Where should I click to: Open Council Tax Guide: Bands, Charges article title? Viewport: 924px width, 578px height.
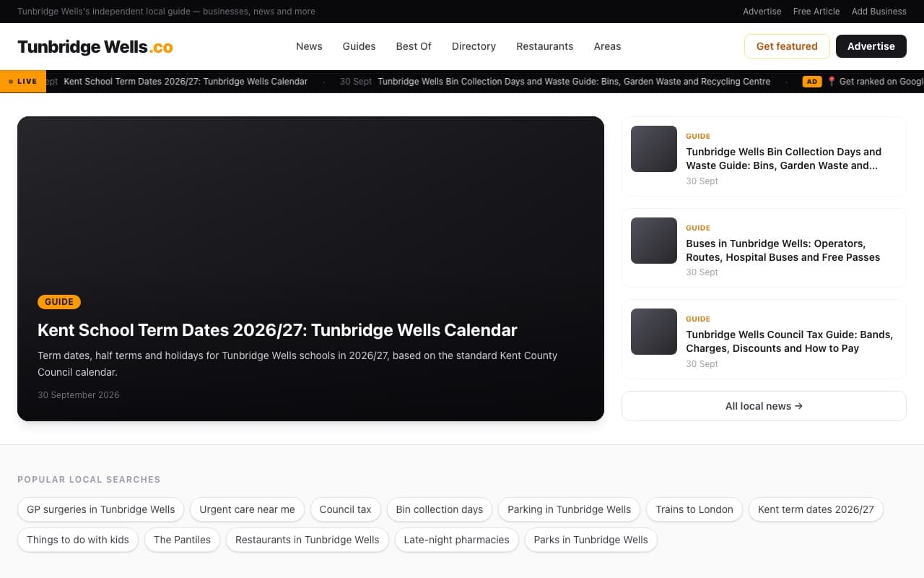click(790, 342)
